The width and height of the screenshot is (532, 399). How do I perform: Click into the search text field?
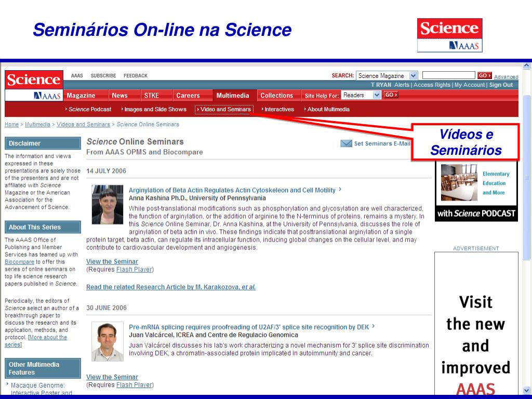(448, 75)
